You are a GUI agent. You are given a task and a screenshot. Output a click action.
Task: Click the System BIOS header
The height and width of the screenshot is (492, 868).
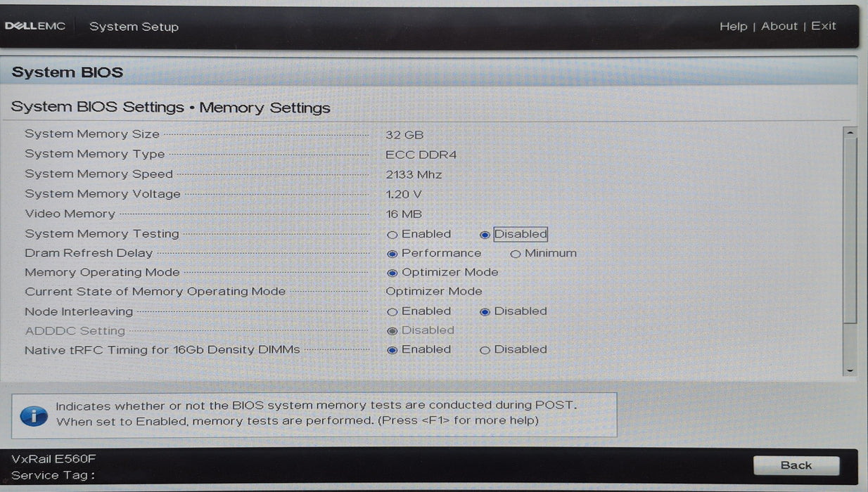pyautogui.click(x=68, y=72)
